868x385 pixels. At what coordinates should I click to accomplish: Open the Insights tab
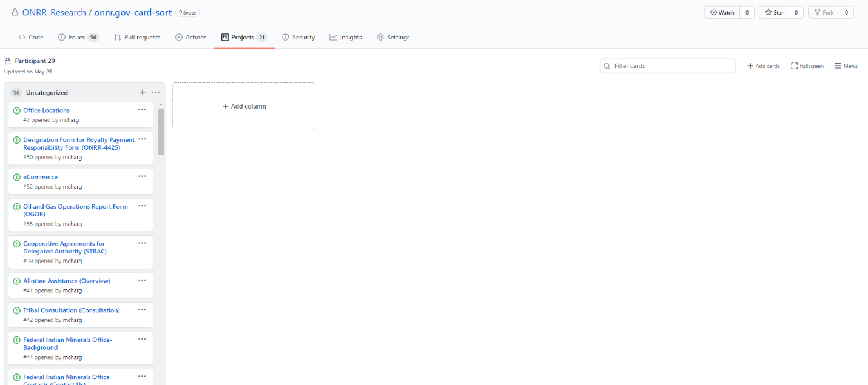pos(345,38)
